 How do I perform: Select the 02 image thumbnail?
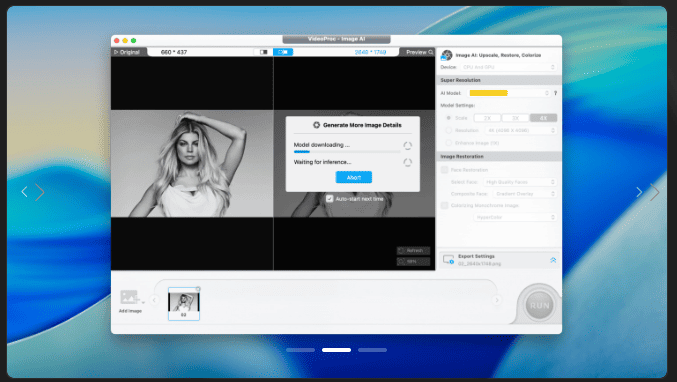pos(184,304)
